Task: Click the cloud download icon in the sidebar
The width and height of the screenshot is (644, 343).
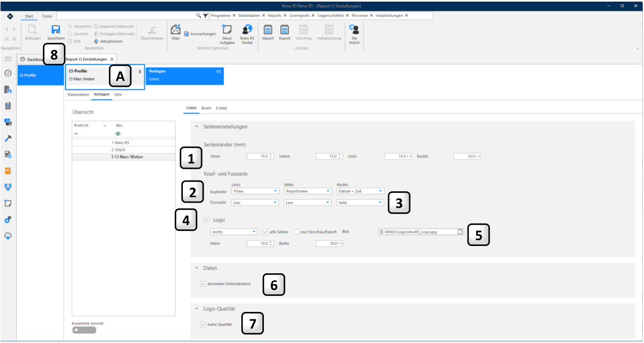Action: click(8, 236)
